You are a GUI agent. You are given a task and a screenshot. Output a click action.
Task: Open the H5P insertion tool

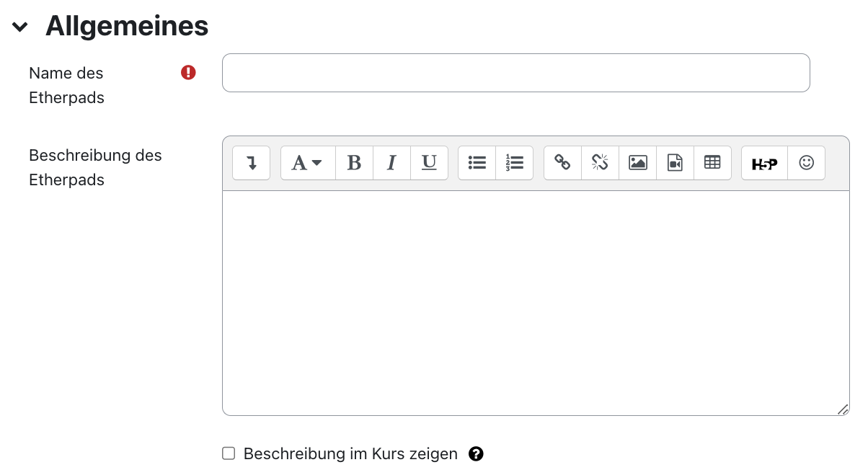tap(763, 163)
